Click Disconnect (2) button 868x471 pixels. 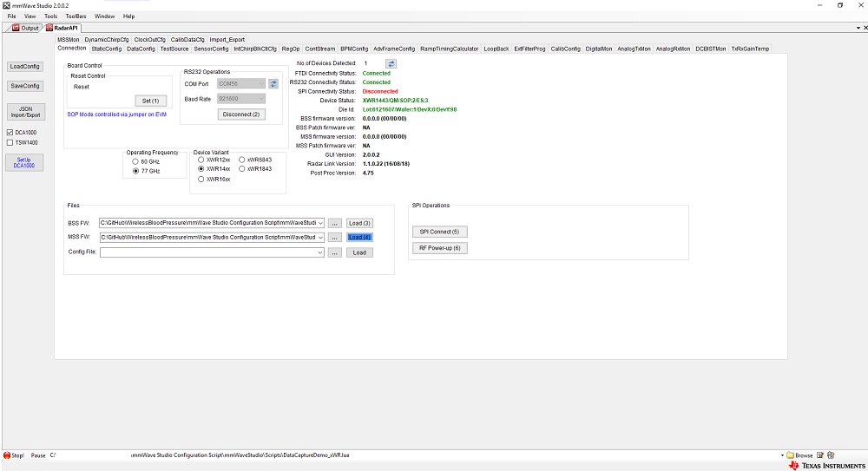click(241, 114)
